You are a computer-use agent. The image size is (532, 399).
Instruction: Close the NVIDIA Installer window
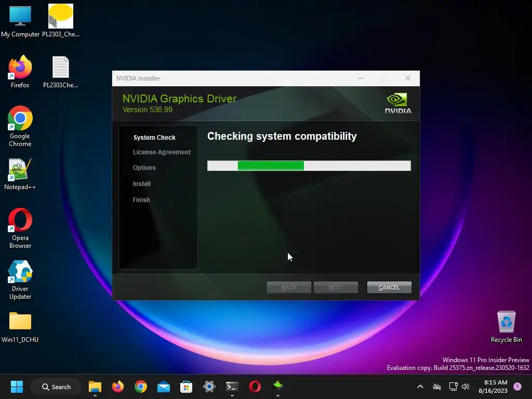(x=408, y=78)
